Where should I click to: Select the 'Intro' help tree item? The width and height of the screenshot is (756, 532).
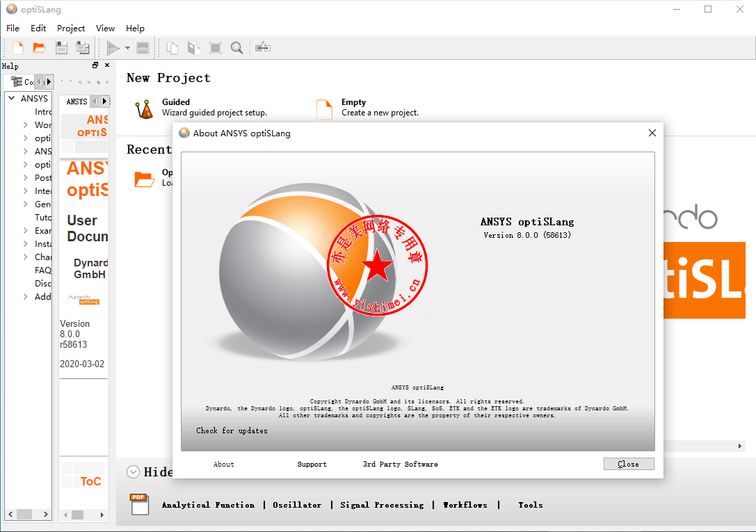[43, 112]
